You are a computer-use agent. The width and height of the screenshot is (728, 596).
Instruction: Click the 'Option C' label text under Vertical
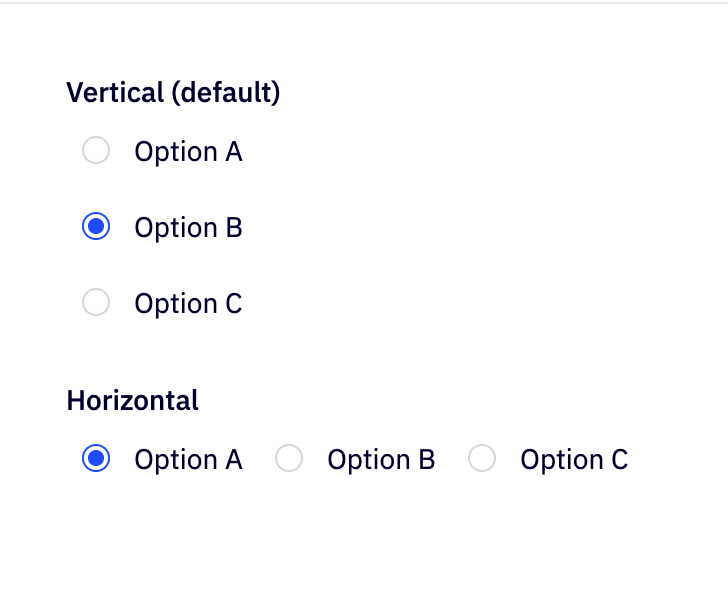pyautogui.click(x=188, y=304)
